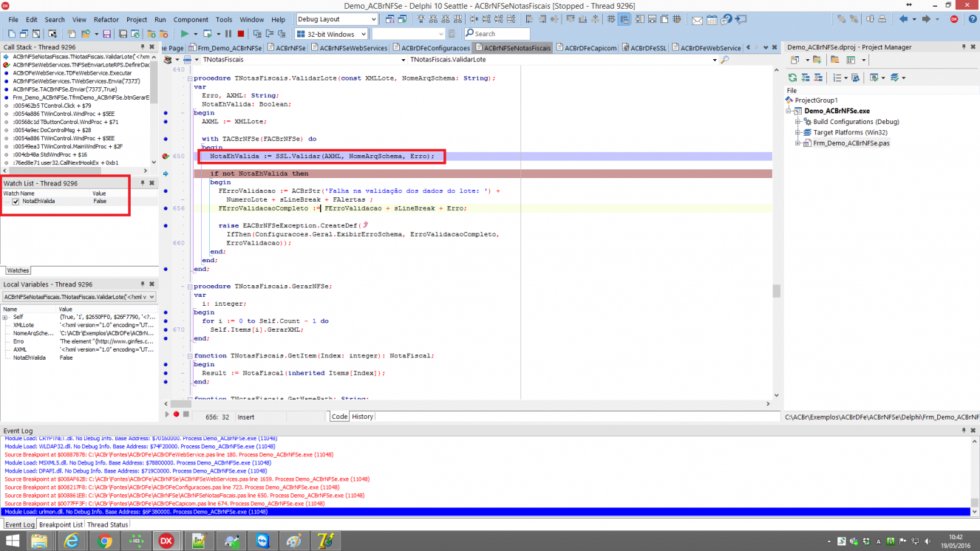Expand the Build Configurations (Debug) node
This screenshot has height=551, width=980.
[x=798, y=122]
